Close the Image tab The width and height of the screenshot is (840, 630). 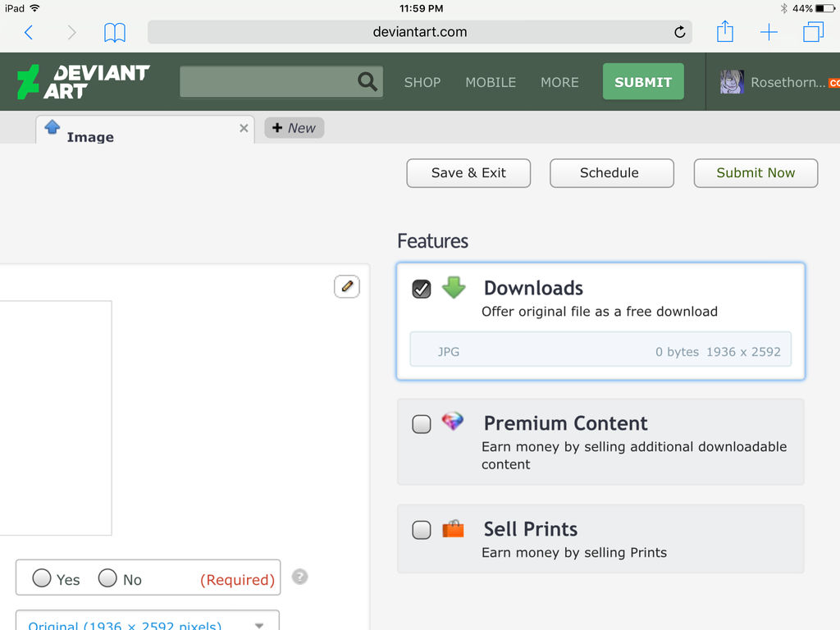coord(244,128)
